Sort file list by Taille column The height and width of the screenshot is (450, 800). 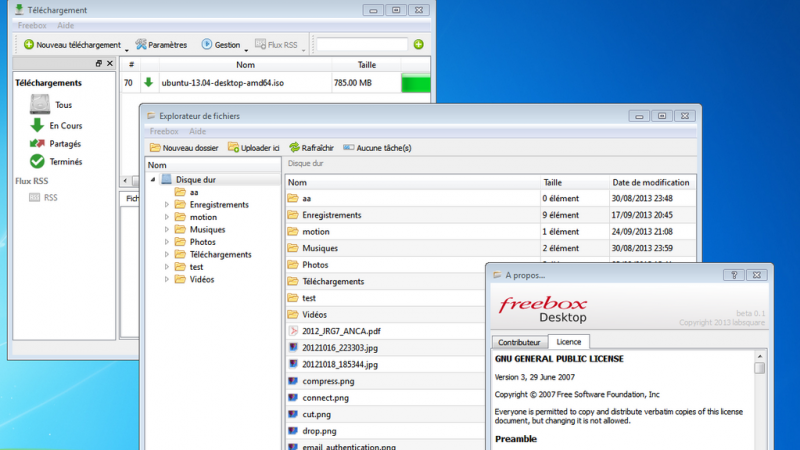[574, 182]
